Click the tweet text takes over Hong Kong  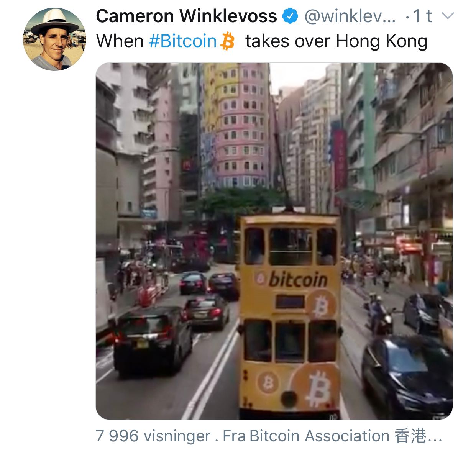click(336, 41)
